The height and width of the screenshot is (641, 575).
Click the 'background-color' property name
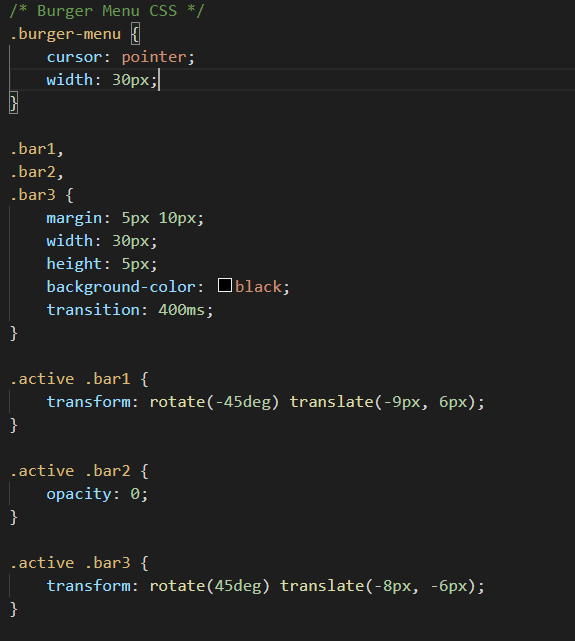tap(121, 287)
